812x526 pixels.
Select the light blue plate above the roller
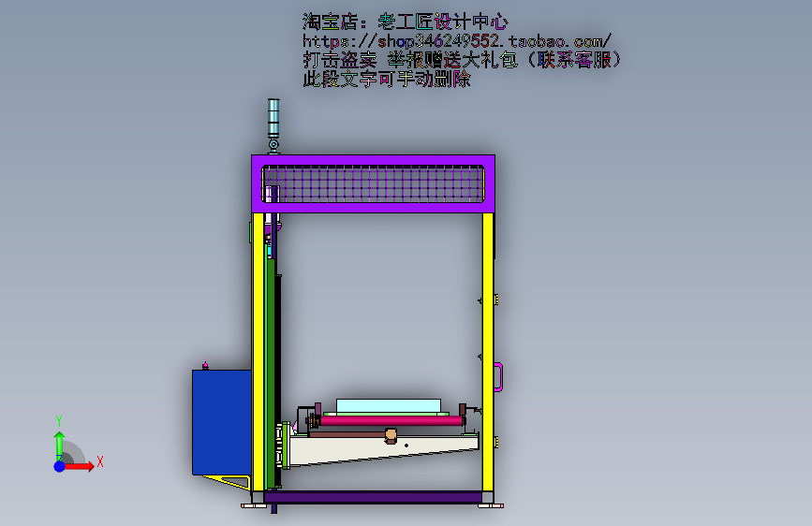coord(389,405)
